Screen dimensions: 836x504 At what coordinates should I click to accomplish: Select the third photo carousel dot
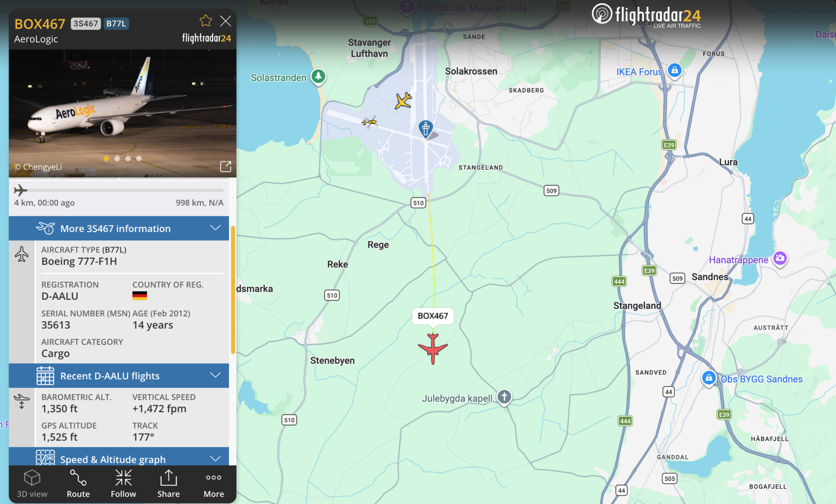128,158
